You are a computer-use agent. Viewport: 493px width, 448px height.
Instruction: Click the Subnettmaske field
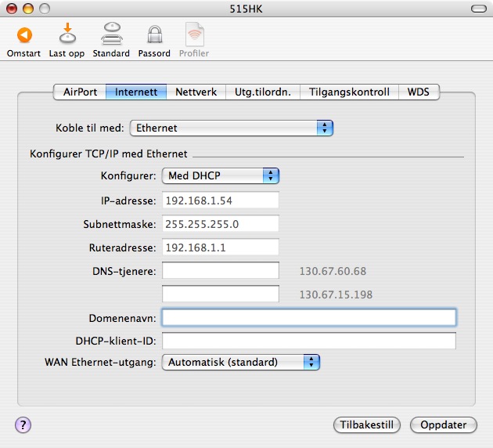[x=221, y=224]
